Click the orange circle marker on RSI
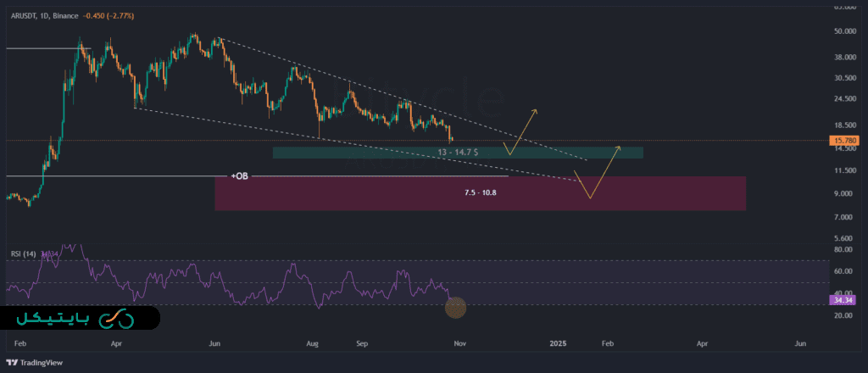Viewport: 868px width, 373px height. [x=455, y=308]
